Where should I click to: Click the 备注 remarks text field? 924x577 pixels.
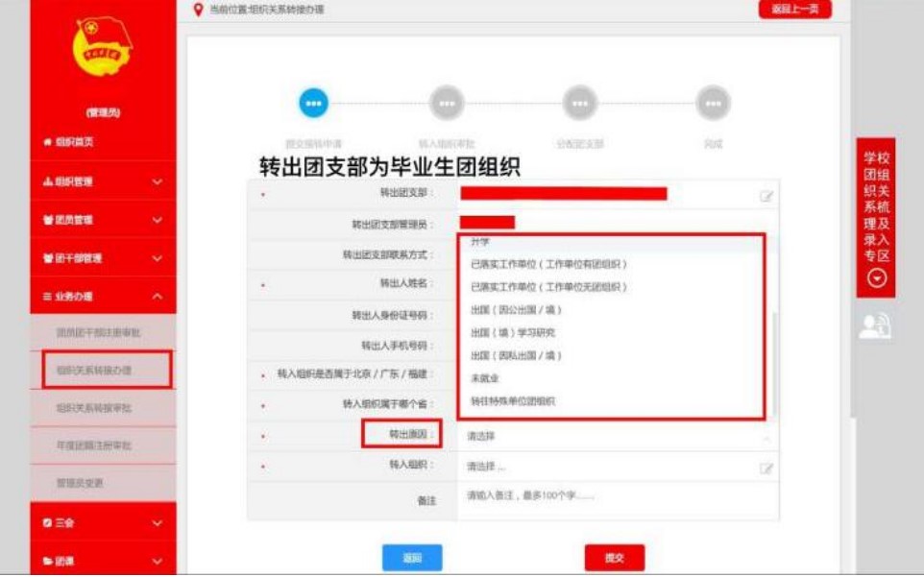[x=617, y=500]
